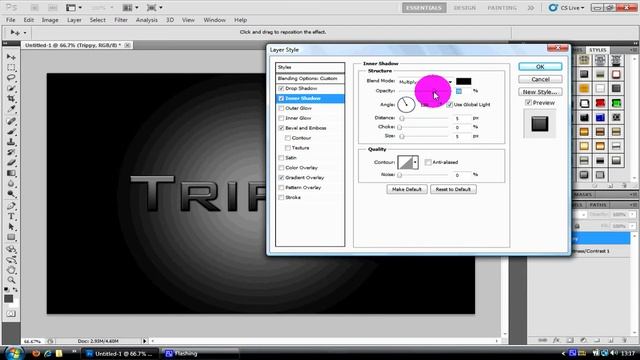Select the Brush tool
This screenshot has height=360, width=640.
tap(11, 131)
